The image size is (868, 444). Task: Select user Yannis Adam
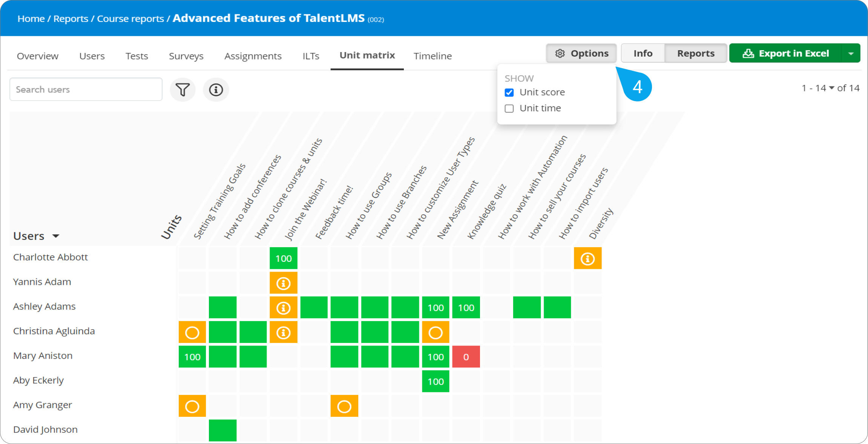42,281
